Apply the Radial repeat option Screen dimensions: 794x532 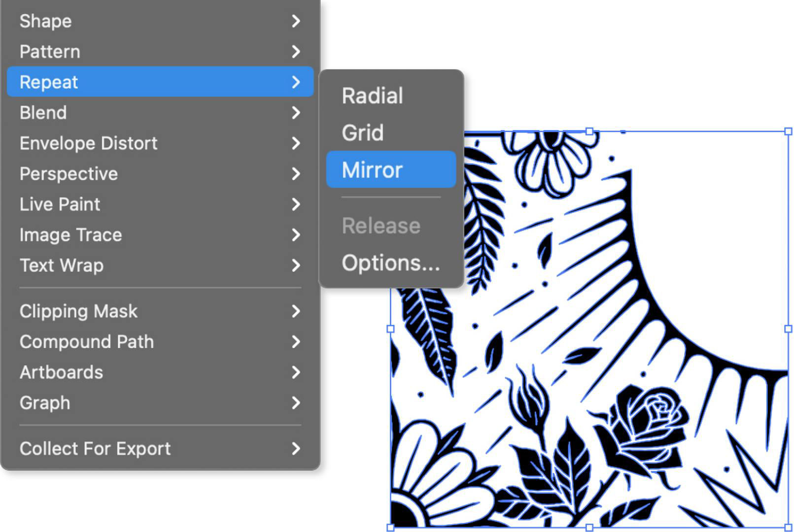pos(373,96)
